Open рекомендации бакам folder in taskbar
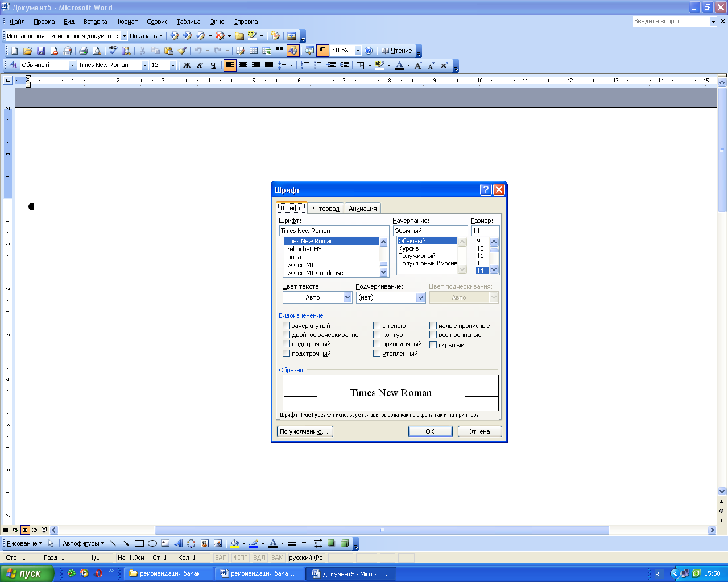This screenshot has height=582, width=728. [169, 573]
